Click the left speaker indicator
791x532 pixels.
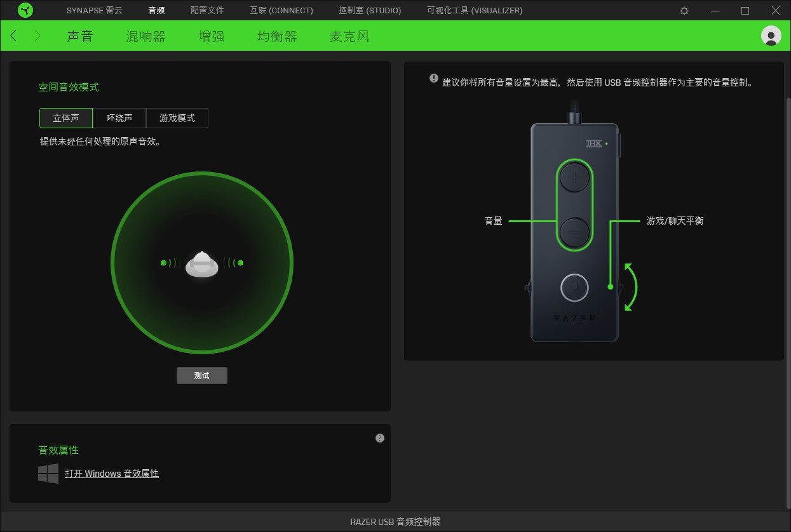point(169,262)
